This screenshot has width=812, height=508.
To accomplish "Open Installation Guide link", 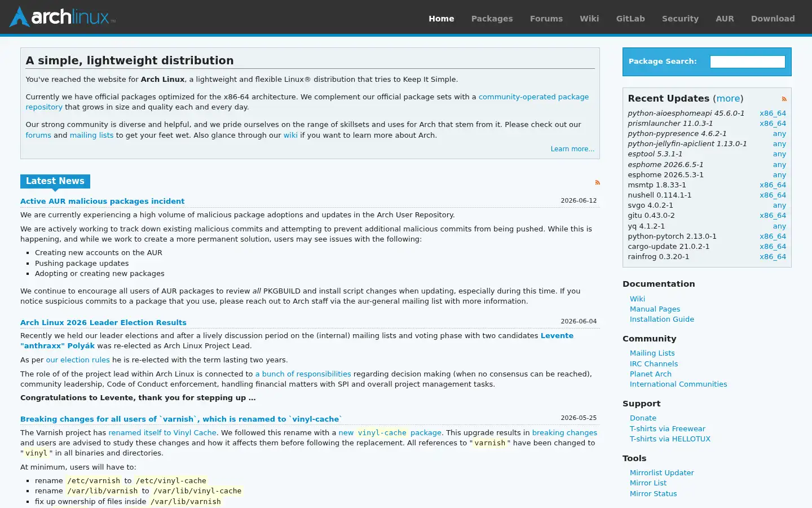I will coord(661,319).
